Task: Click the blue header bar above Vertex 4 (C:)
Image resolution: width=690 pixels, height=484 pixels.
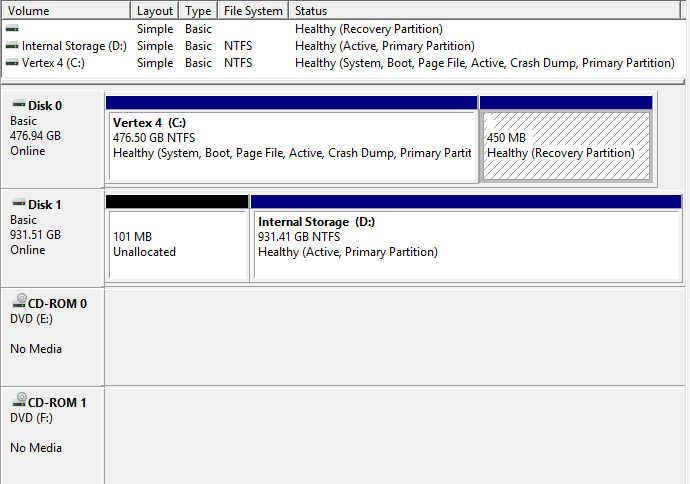Action: (x=291, y=103)
